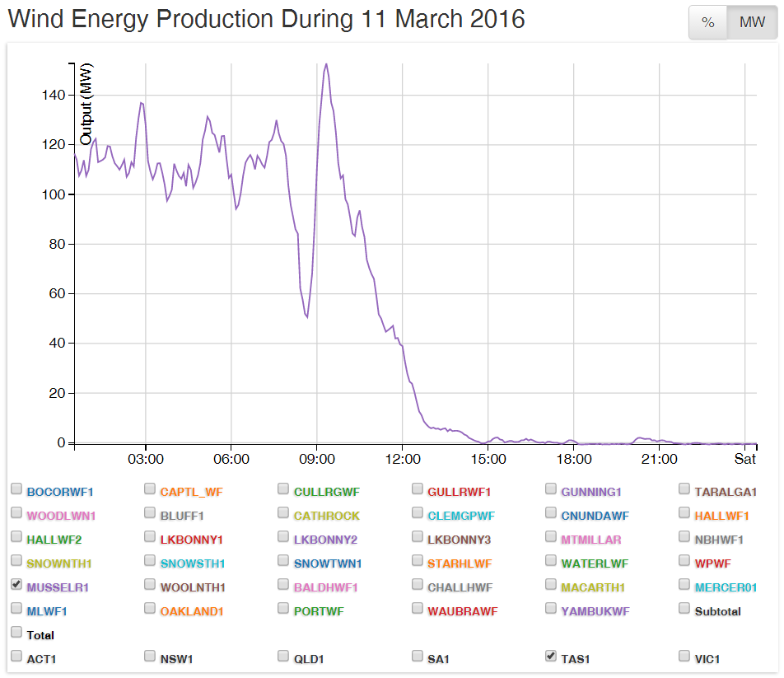Toggle the ACT1 region checkbox
Viewport: 784px width, 678px height.
coord(16,656)
